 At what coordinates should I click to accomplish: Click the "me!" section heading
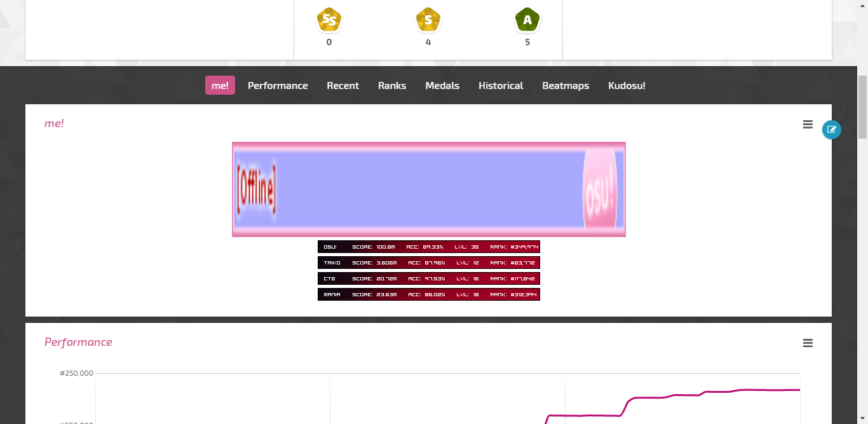[x=54, y=123]
